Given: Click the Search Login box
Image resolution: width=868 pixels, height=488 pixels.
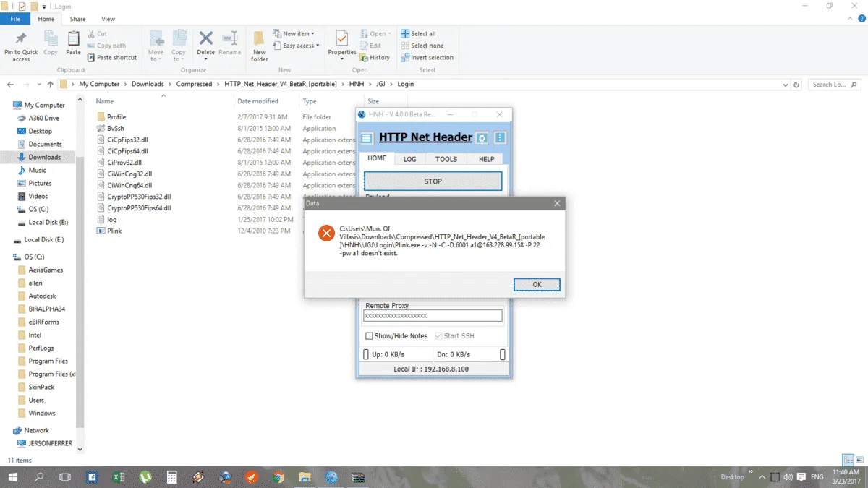Looking at the screenshot, I should (835, 84).
